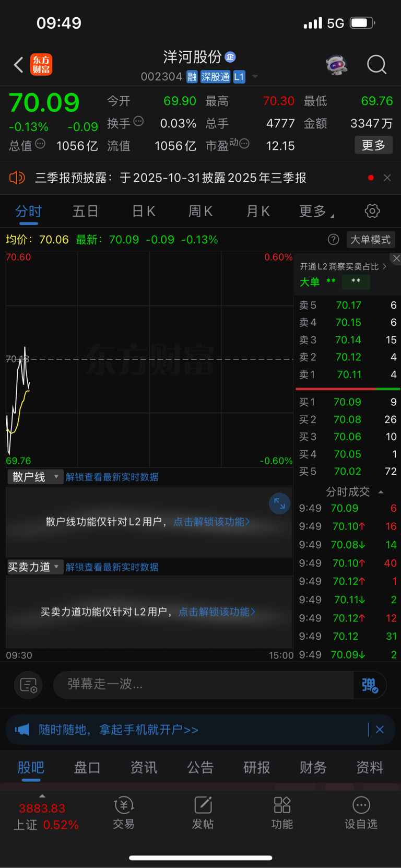Click 点击解锁该功能 for 买卖力道
401x868 pixels.
[x=217, y=612]
